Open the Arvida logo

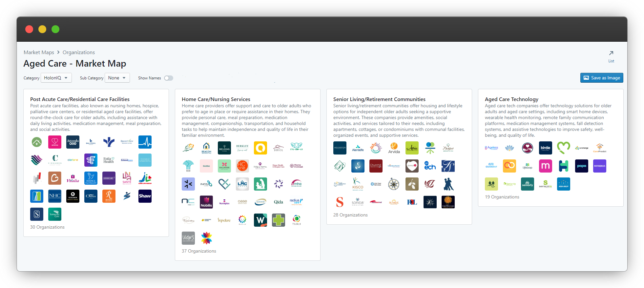(x=394, y=148)
